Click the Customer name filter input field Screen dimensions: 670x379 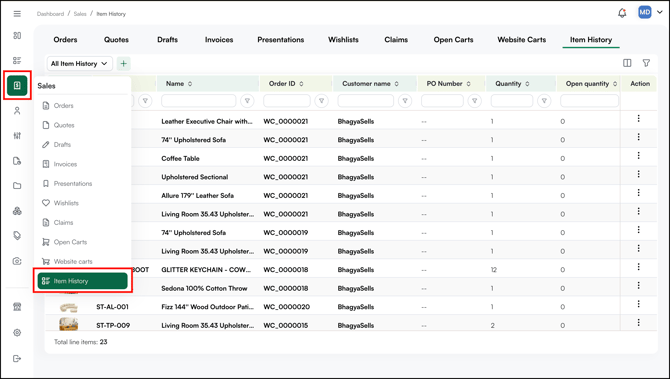[x=365, y=101]
